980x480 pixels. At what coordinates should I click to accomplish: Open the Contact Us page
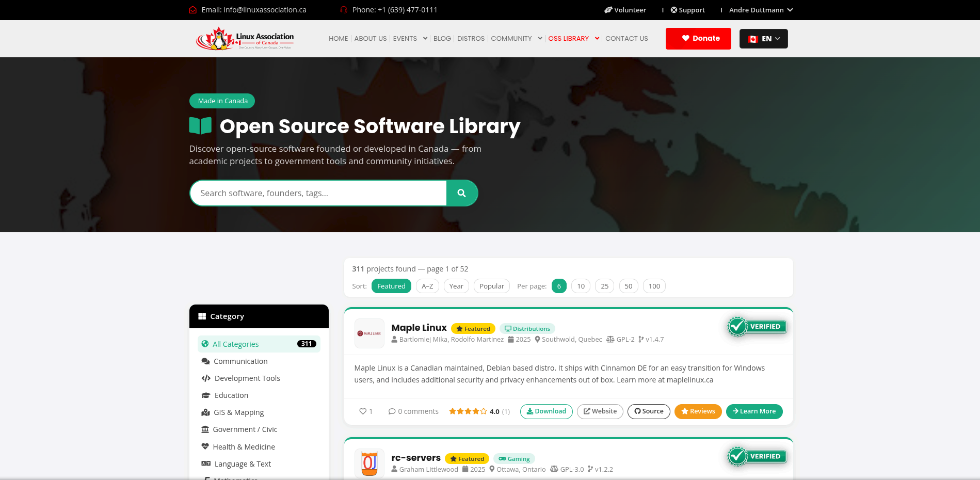pos(626,39)
